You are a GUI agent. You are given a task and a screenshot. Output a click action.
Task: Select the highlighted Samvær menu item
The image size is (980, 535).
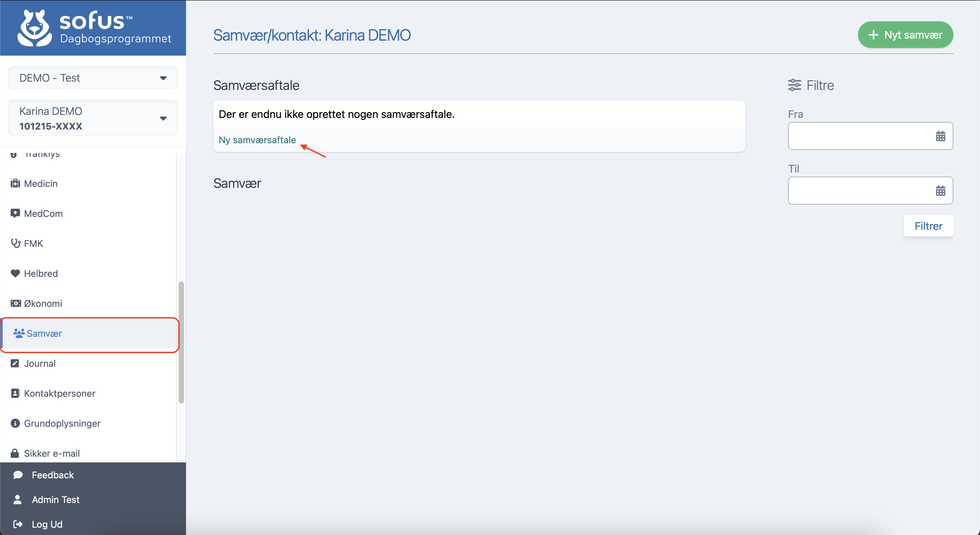coord(44,333)
